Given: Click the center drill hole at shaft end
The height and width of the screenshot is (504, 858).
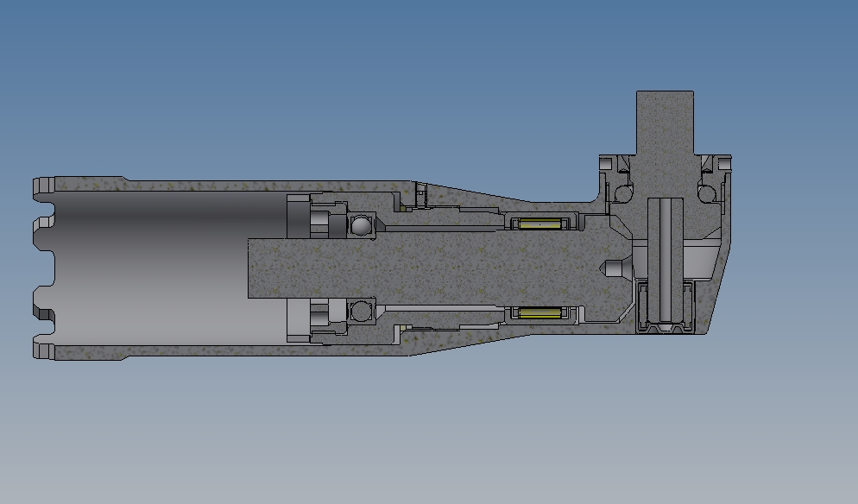Looking at the screenshot, I should tap(614, 268).
